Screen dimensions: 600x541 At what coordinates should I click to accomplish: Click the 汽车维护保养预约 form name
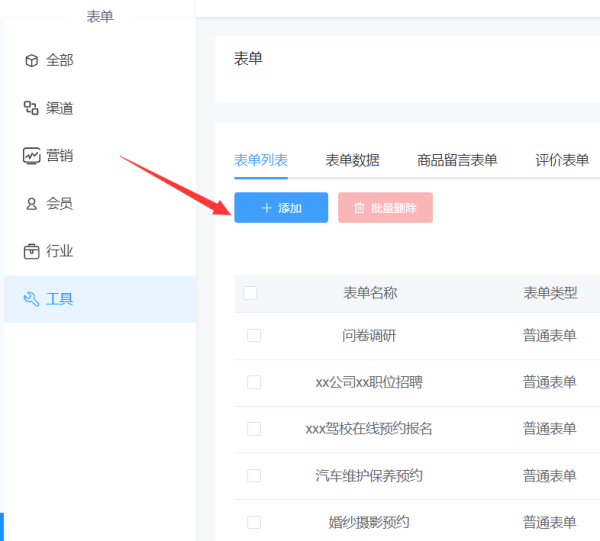pos(369,476)
